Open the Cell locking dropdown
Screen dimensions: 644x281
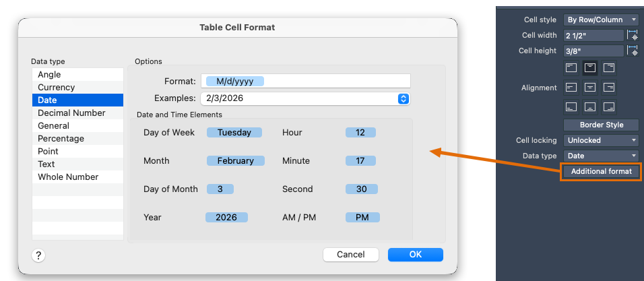click(601, 140)
